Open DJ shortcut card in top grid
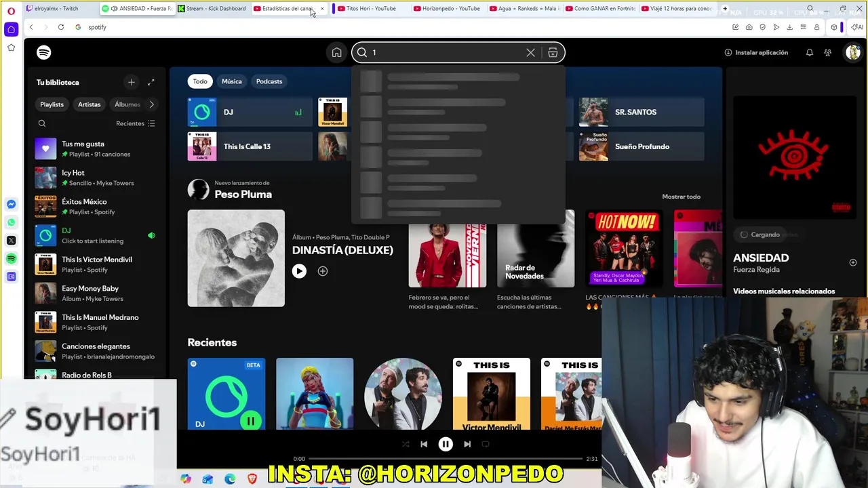 pos(250,112)
